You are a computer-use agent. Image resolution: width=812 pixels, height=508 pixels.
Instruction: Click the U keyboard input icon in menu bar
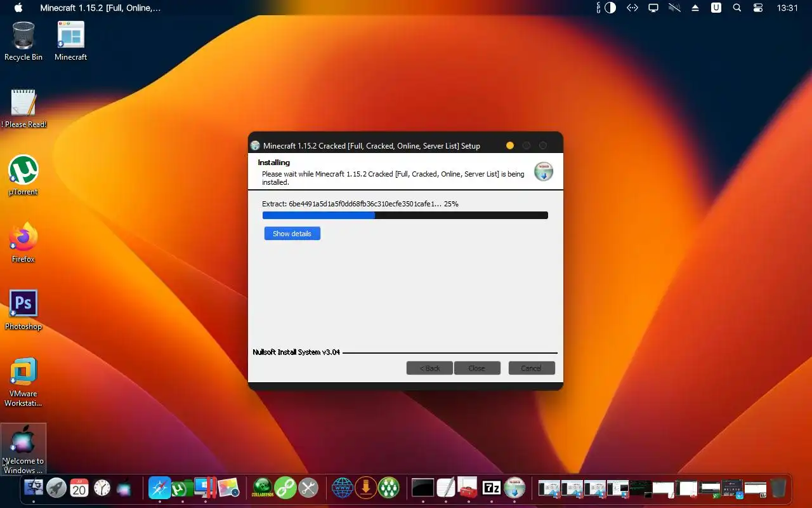pyautogui.click(x=716, y=8)
